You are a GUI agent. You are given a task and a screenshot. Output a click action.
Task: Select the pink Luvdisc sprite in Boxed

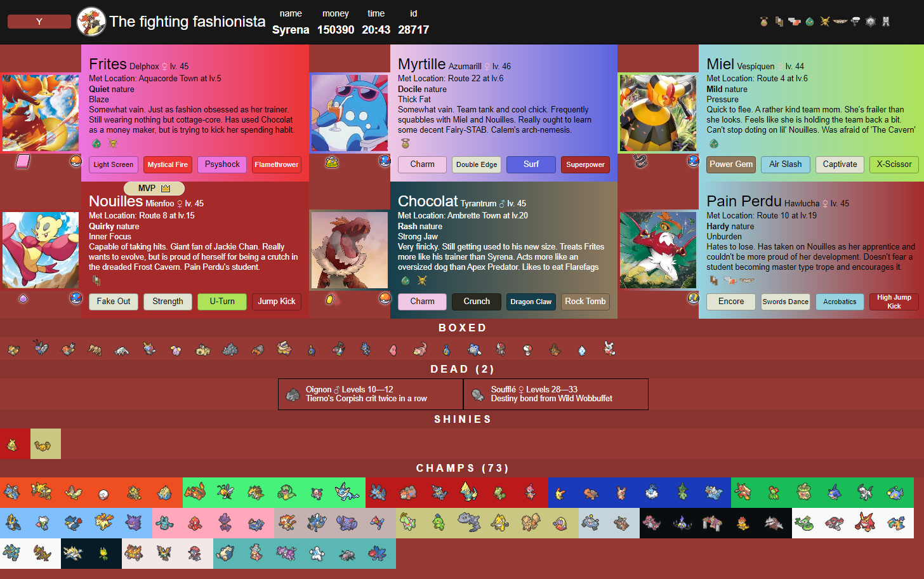(x=393, y=349)
